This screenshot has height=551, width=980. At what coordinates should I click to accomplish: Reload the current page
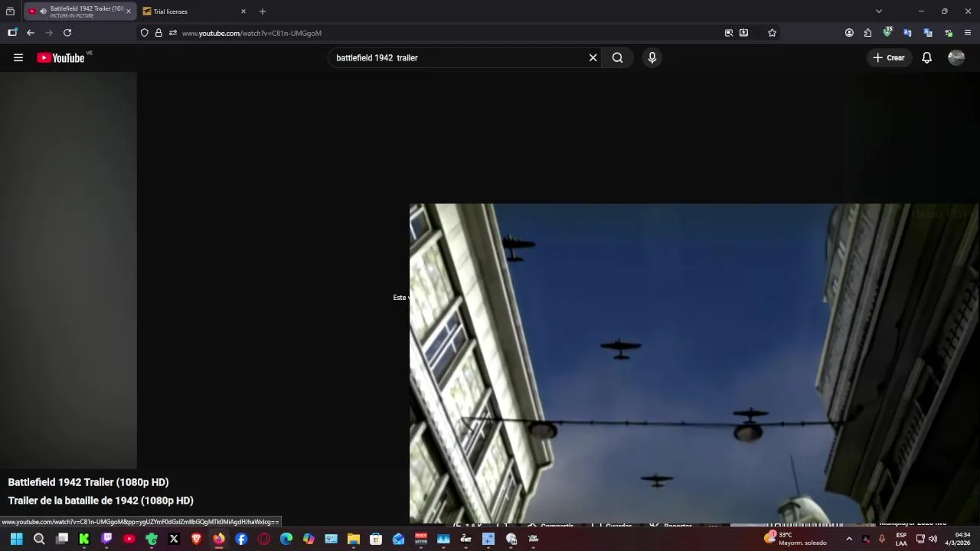click(67, 33)
